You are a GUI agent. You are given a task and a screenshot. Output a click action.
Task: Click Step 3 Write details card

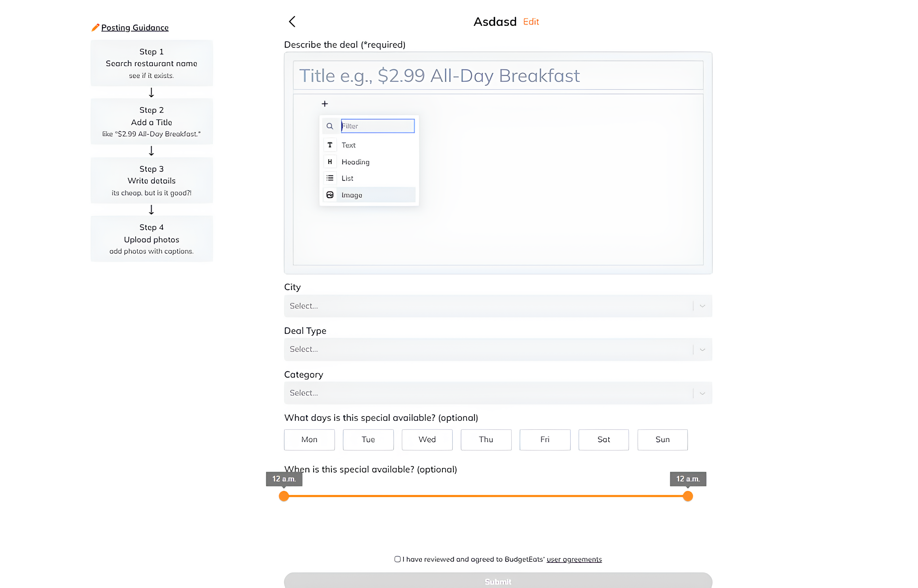pyautogui.click(x=152, y=180)
